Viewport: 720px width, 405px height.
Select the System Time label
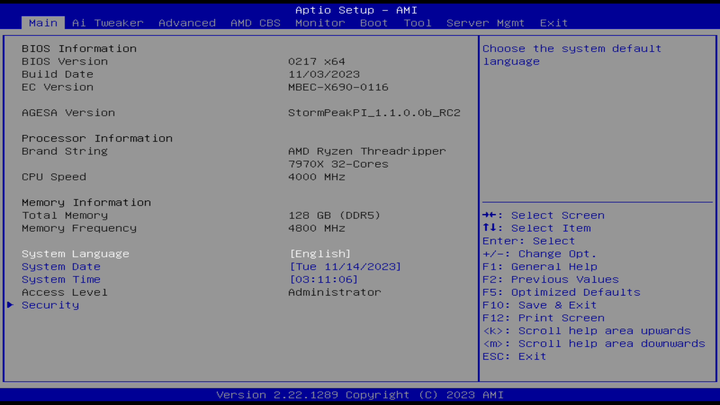61,280
